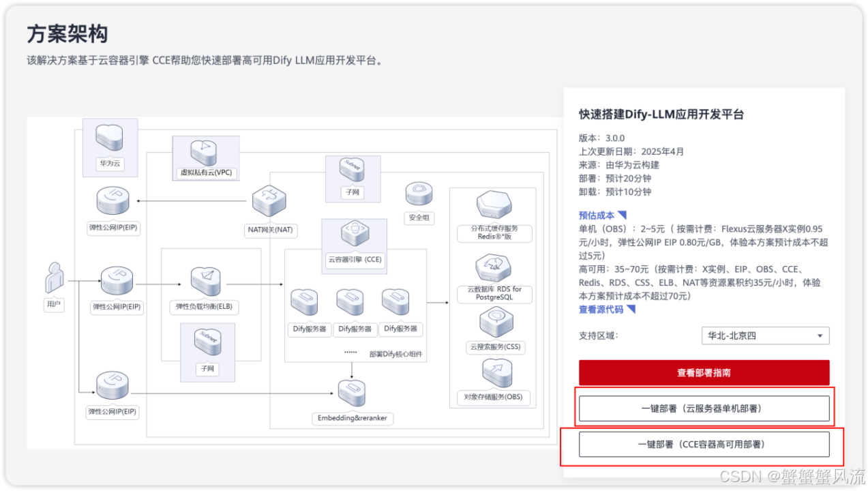
Task: Click the NAT网关(NAT) gateway icon
Action: tap(269, 202)
